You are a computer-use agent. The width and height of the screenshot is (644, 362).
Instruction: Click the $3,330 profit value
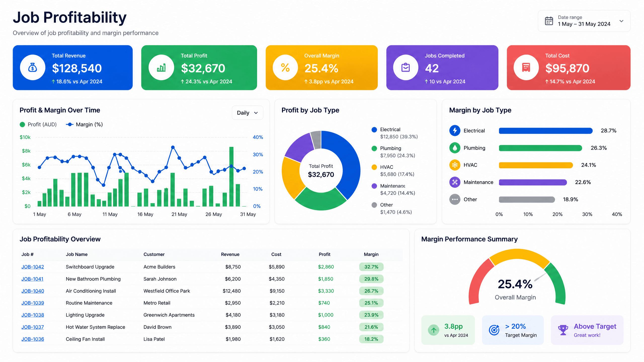(326, 291)
